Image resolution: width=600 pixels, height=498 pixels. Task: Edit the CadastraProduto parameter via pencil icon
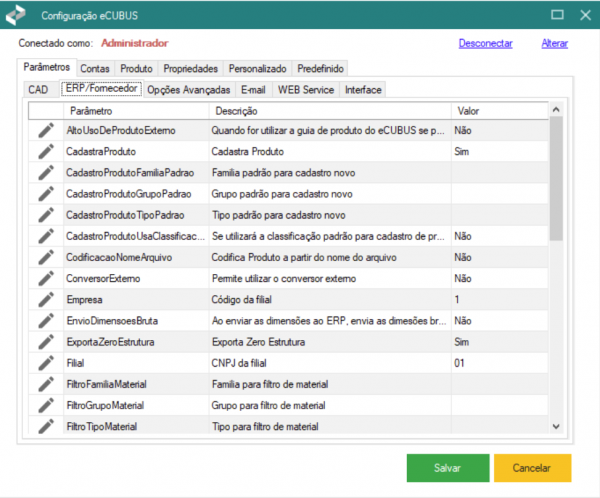[46, 151]
